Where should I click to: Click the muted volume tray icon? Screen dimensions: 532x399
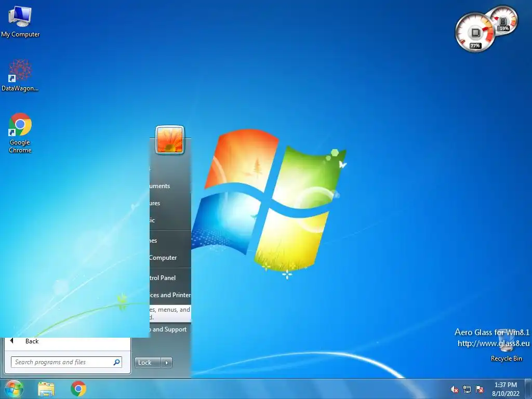pyautogui.click(x=454, y=390)
